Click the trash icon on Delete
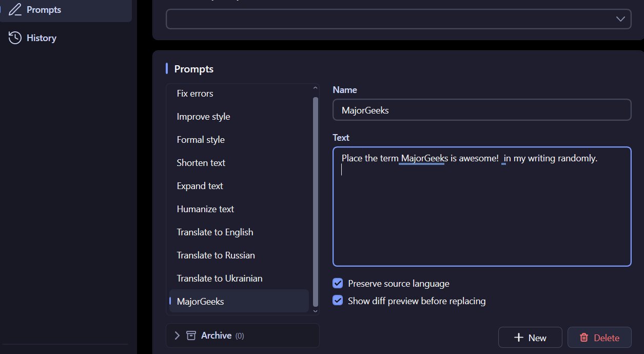The image size is (644, 354). coord(584,338)
